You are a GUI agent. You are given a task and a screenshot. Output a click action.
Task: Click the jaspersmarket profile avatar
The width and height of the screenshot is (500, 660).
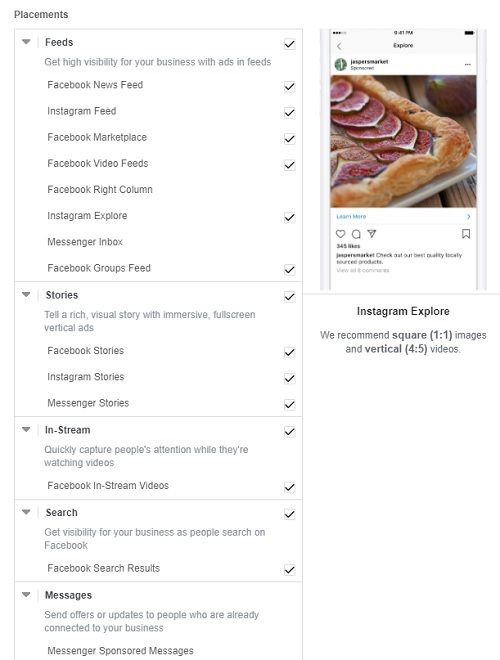pos(340,64)
